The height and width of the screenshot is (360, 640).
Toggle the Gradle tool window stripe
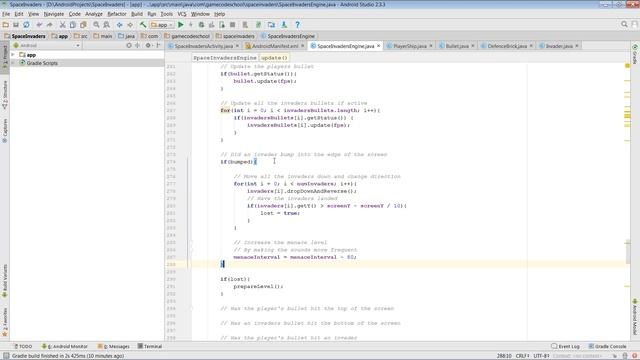(x=635, y=54)
